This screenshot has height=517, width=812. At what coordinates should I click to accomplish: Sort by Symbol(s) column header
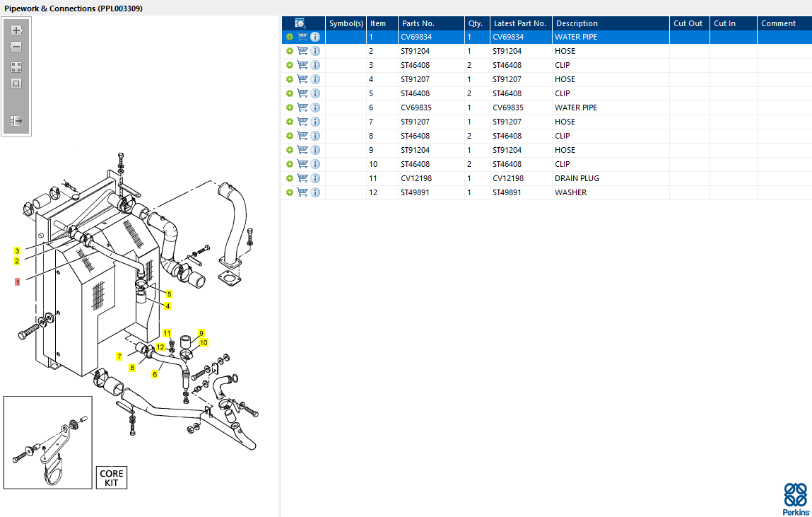[346, 23]
